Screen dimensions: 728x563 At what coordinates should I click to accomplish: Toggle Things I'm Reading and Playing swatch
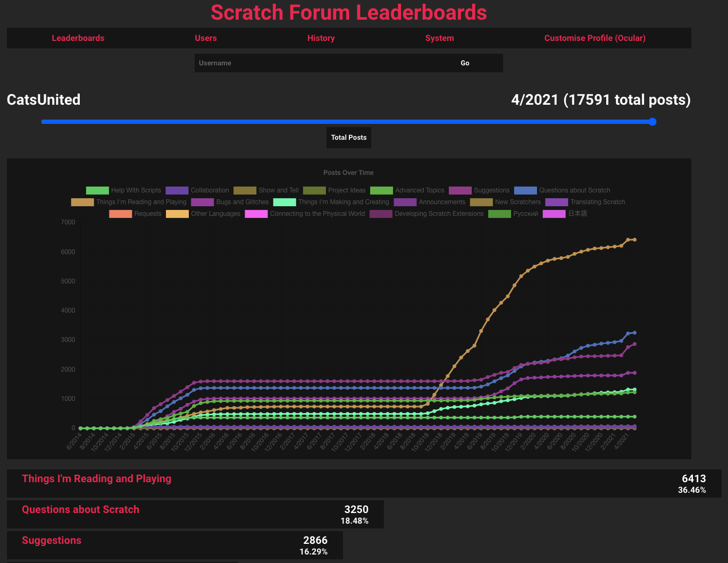[82, 202]
